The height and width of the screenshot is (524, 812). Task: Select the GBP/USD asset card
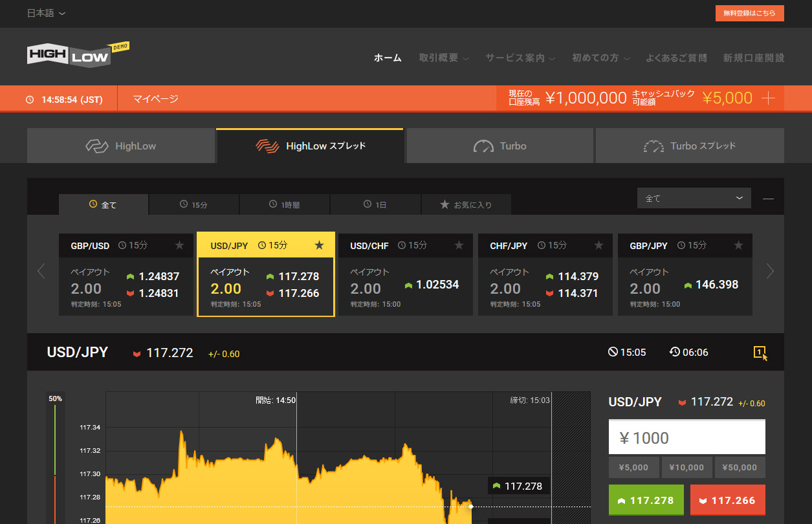(126, 274)
